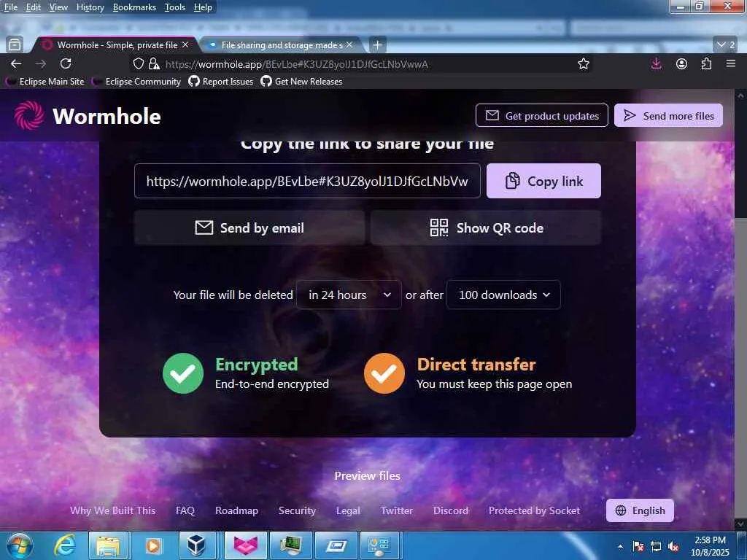This screenshot has width=747, height=560.
Task: Click Show QR code button
Action: point(486,228)
